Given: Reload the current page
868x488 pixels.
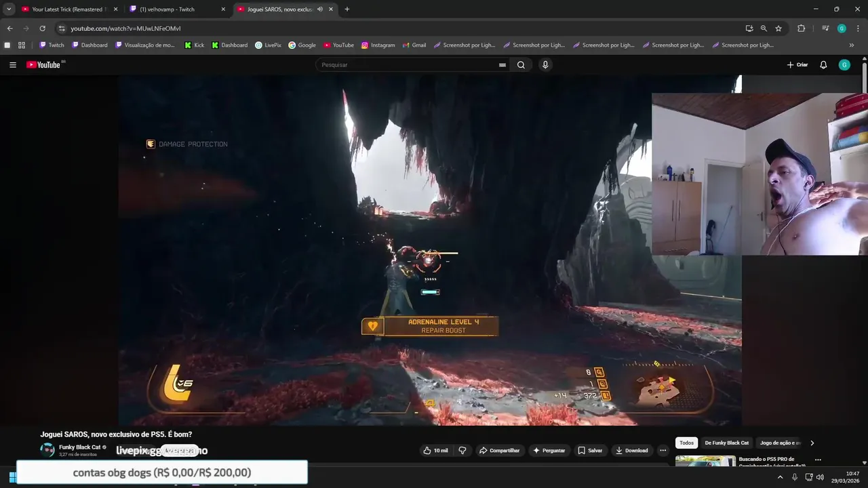Looking at the screenshot, I should 42,28.
